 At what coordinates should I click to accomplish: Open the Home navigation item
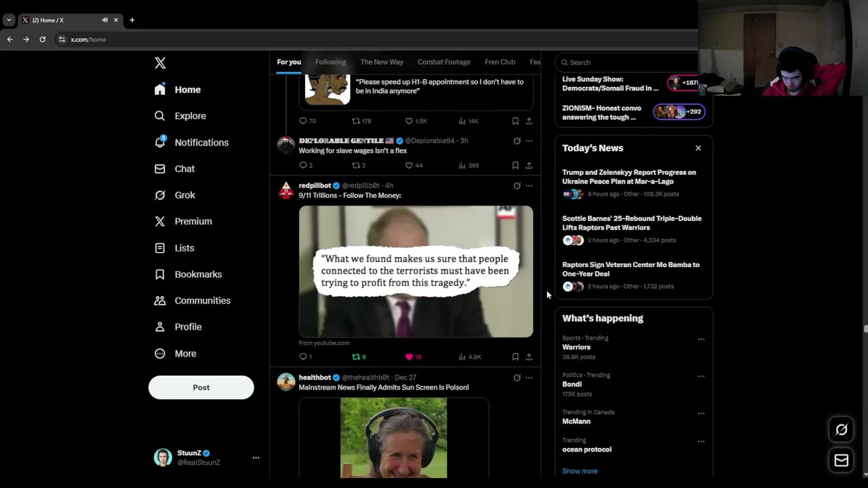tap(178, 89)
